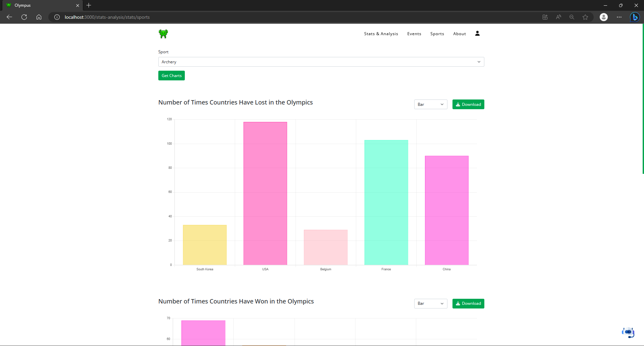The height and width of the screenshot is (346, 644).
Task: Click the Get Charts button
Action: click(171, 76)
